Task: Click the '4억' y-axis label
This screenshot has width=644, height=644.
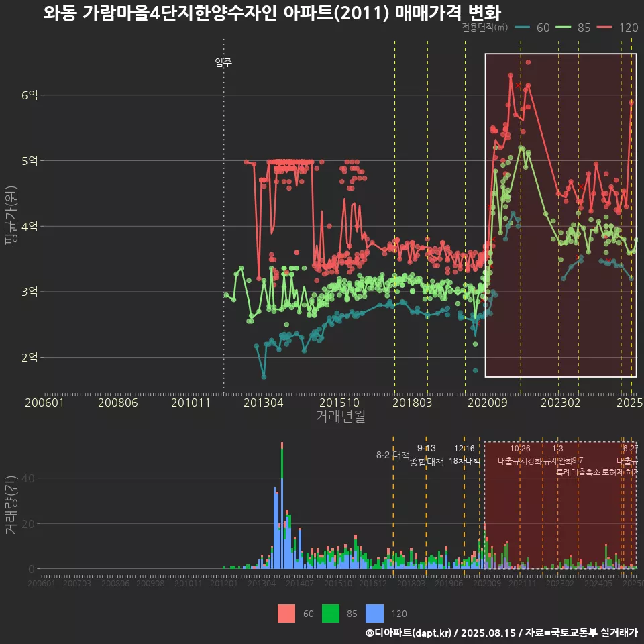Action: 30,226
